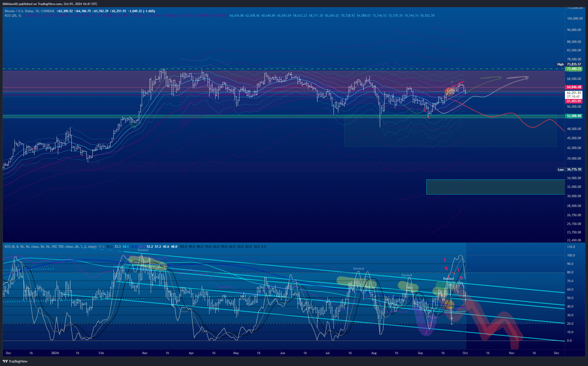Click the 'Oct' time axis label
This screenshot has height=366, width=588.
465,353
